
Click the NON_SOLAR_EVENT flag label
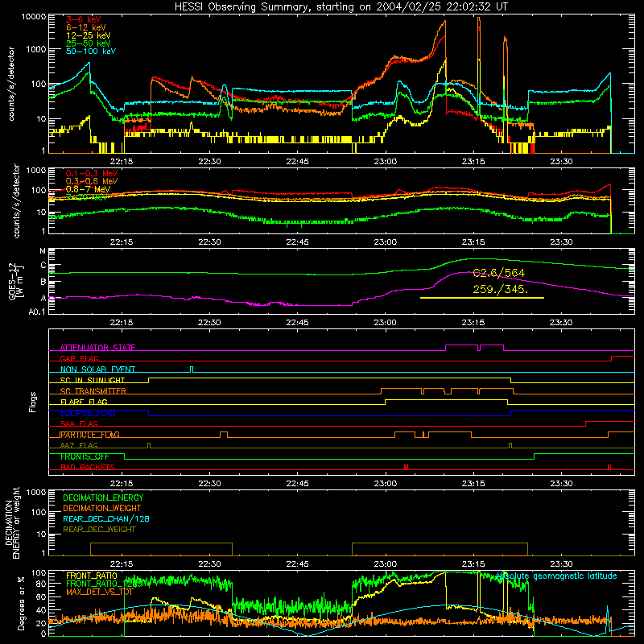coord(97,369)
